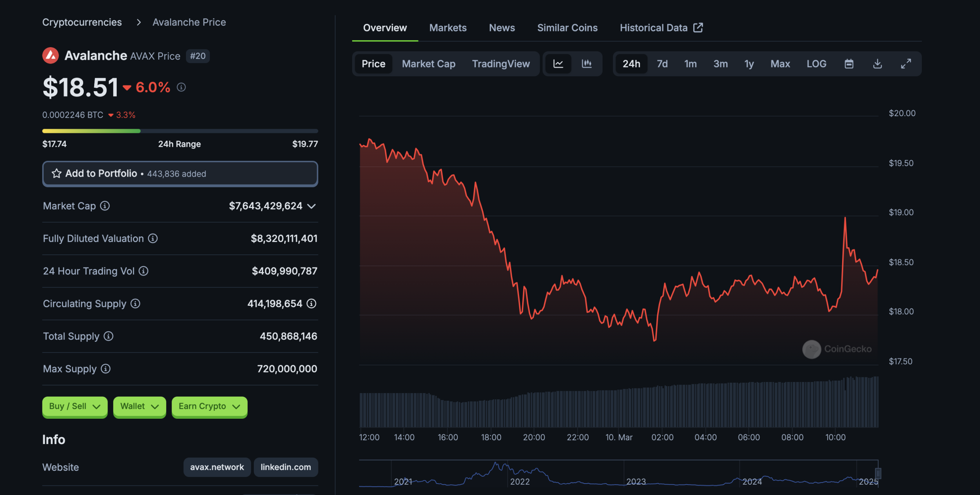Open the News tab

tap(502, 28)
